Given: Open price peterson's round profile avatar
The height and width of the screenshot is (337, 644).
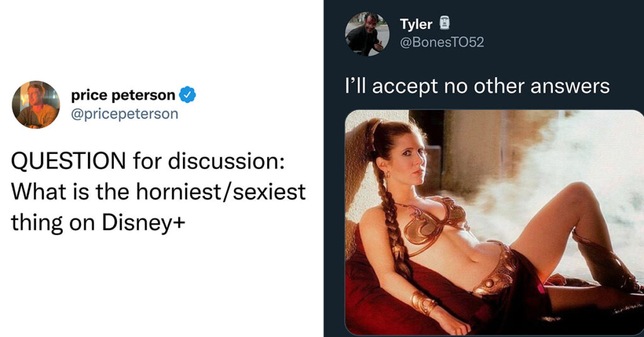Looking at the screenshot, I should 36,104.
